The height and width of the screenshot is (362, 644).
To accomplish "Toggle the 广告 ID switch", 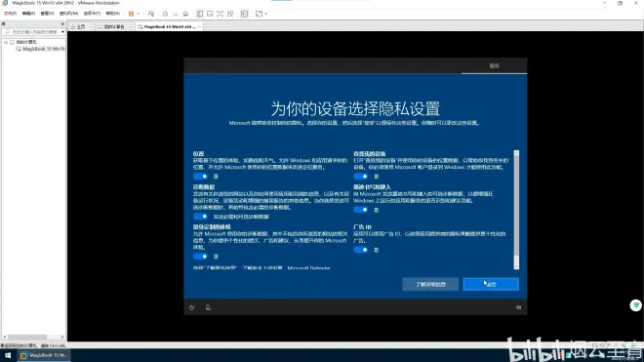I will [361, 250].
